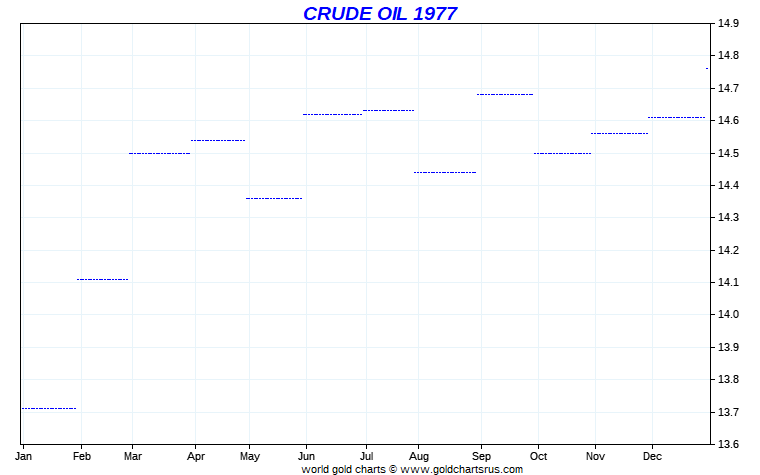This screenshot has width=760, height=475.
Task: Select the April price line at 14.54
Action: tap(218, 140)
